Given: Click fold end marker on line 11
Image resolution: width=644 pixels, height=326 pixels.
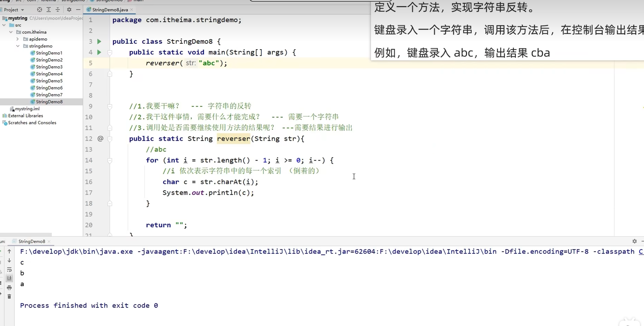Looking at the screenshot, I should [x=110, y=128].
